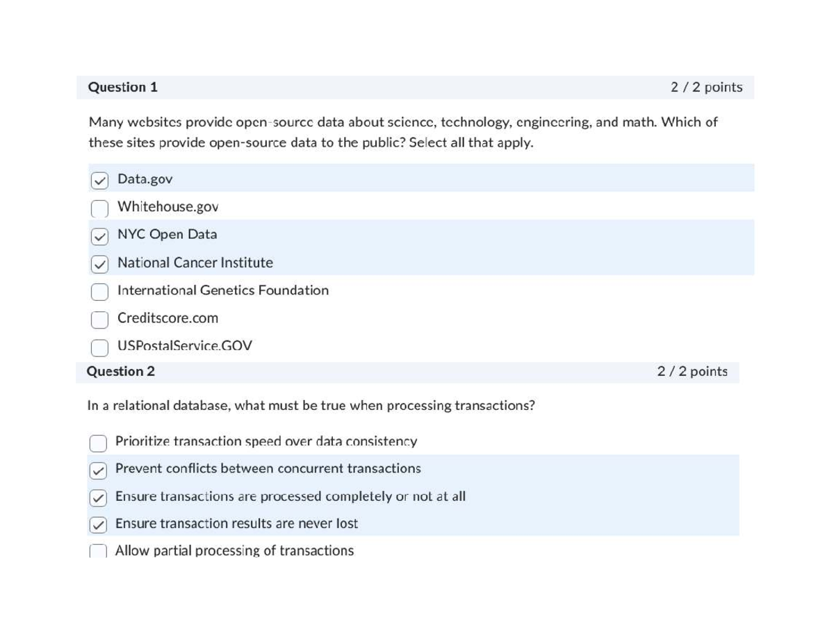The image size is (834, 644).
Task: Check the USPostalService.GOV checkbox
Action: point(99,347)
